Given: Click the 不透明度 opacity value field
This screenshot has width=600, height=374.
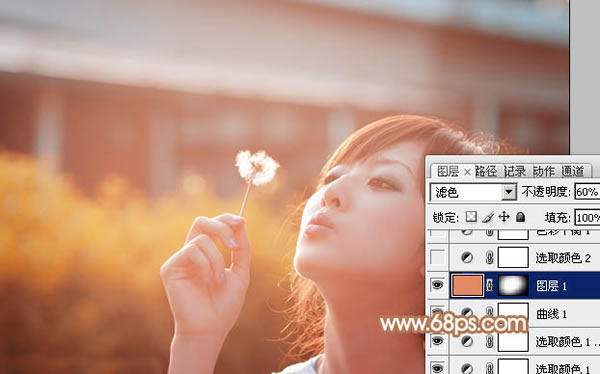Looking at the screenshot, I should 587,191.
